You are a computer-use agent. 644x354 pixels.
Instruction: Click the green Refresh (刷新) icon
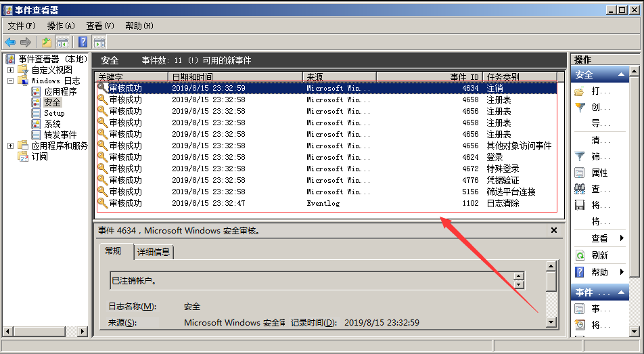[580, 255]
